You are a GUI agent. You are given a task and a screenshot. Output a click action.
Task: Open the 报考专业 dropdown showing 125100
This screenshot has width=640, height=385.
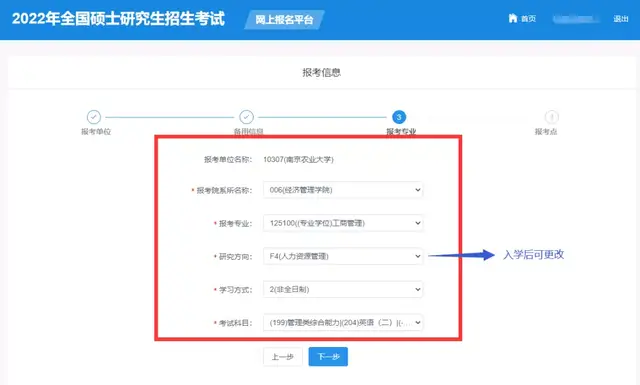point(343,223)
